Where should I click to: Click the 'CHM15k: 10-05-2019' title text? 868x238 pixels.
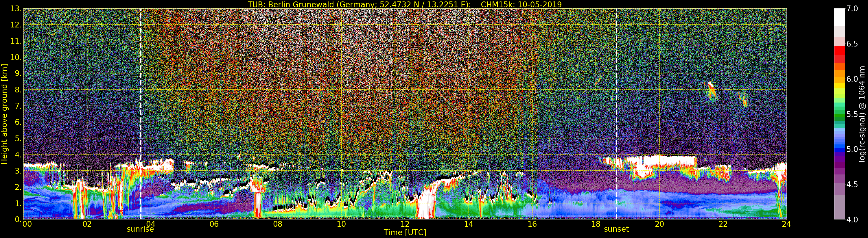(521, 4)
